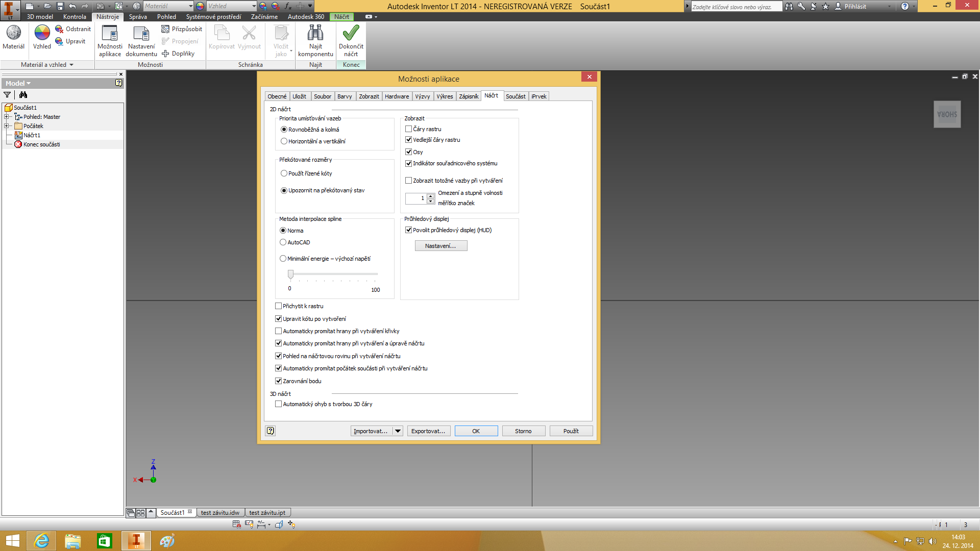Click the Save diskette icon

(60, 6)
